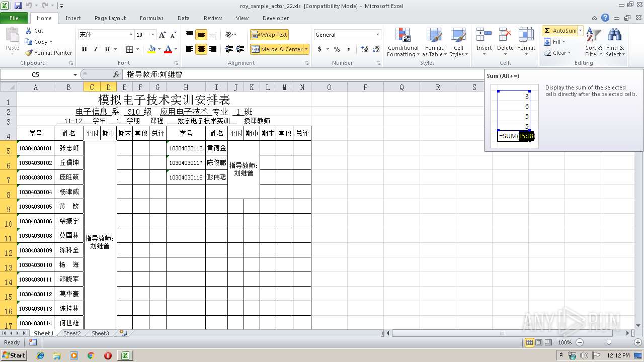Viewport: 644px width, 362px height.
Task: Switch to the Insert tab
Action: [x=73, y=18]
